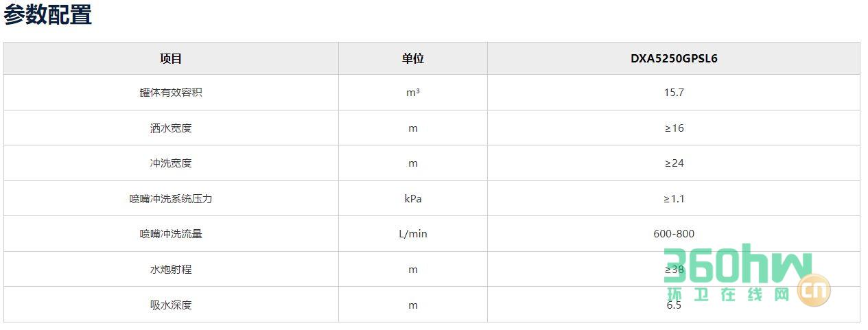Click the orange cn circle badge
The width and height of the screenshot is (868, 330).
pyautogui.click(x=814, y=290)
